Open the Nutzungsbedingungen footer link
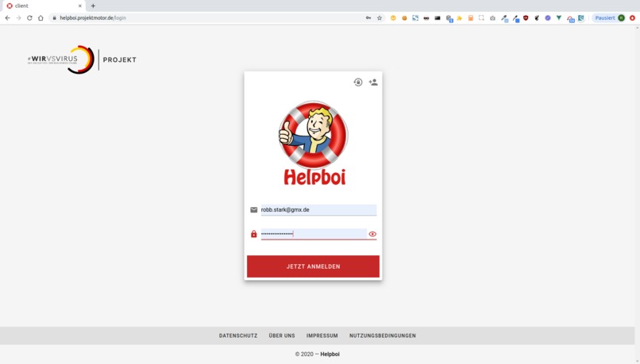The image size is (640, 364). (383, 336)
